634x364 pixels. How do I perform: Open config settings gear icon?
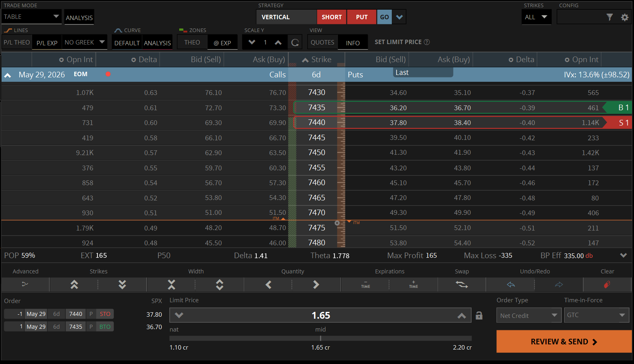point(625,17)
